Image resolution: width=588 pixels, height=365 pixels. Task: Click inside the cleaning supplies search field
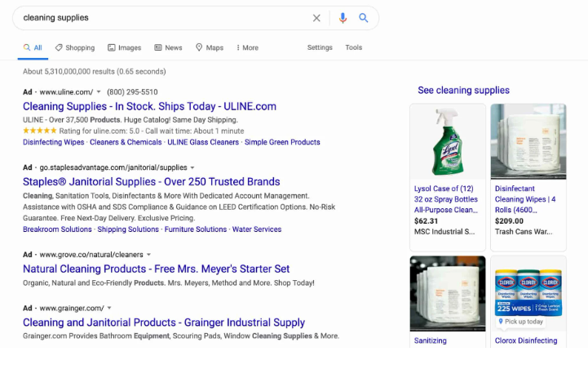point(163,18)
